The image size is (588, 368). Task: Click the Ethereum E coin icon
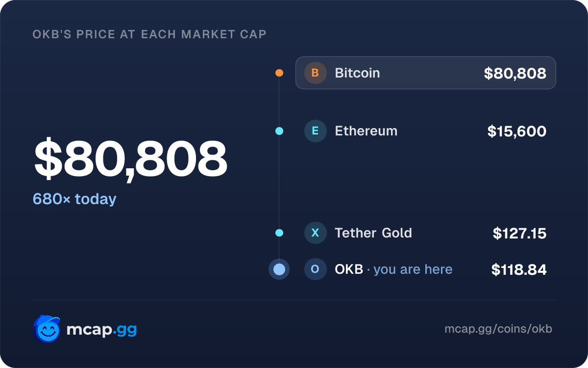(315, 131)
